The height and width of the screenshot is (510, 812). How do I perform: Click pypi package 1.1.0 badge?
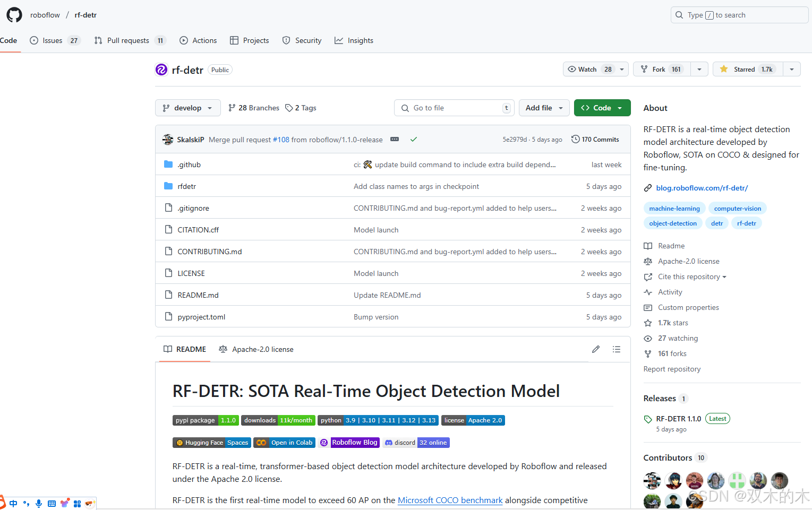point(206,420)
